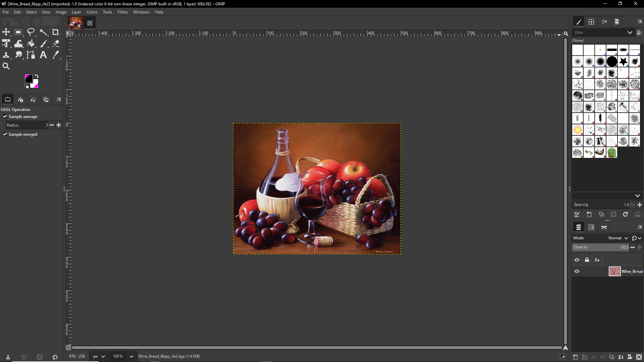Close the Wine_Bread image tab
The height and width of the screenshot is (362, 644).
pyautogui.click(x=90, y=23)
